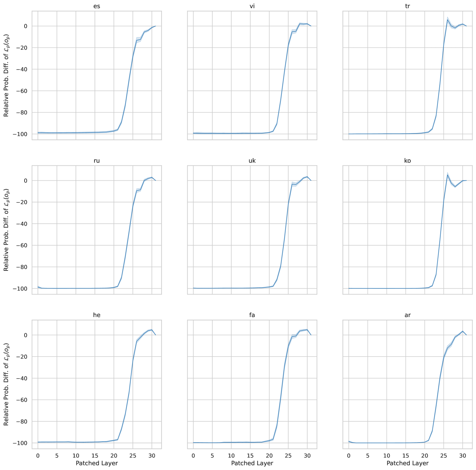
Task: Click the 'tr' subplot title
Action: 408,6
